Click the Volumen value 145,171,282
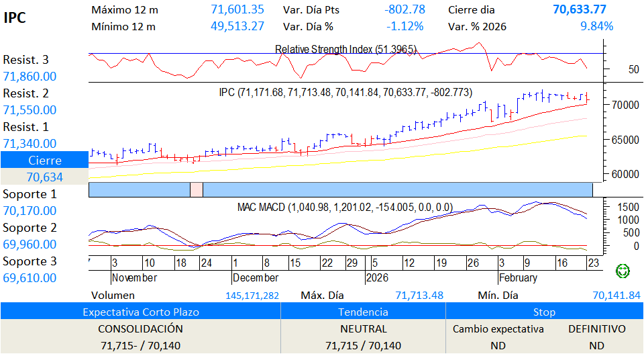 click(x=252, y=296)
